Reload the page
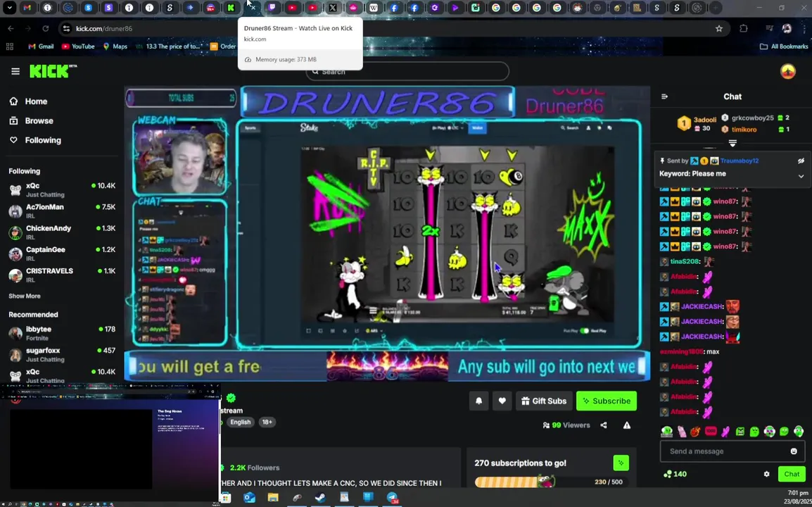812x507 pixels. [x=46, y=28]
